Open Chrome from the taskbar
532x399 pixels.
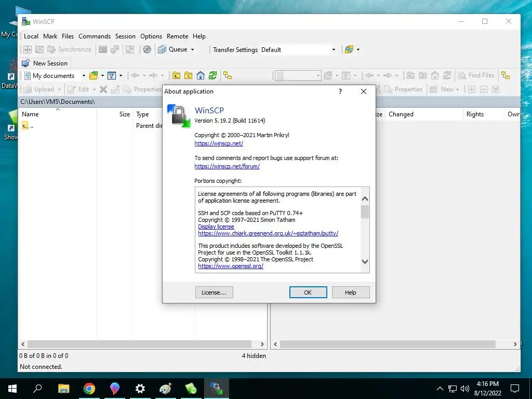(89, 389)
